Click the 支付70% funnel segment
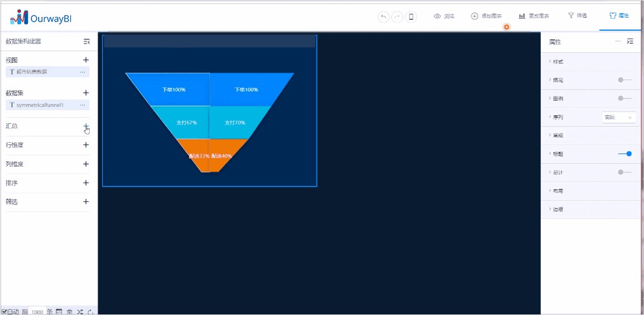Viewport: 644px width, 315px height. click(235, 123)
